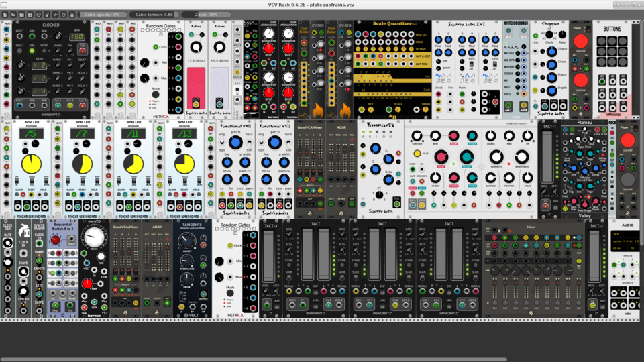This screenshot has height=362, width=644.
Task: Click the BPM LFO division display /7
Action: 82,133
